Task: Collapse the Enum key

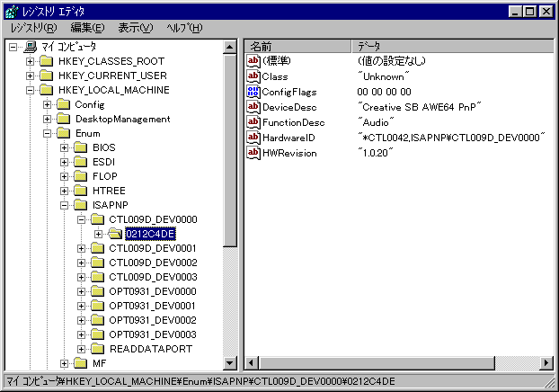Action: (47, 133)
